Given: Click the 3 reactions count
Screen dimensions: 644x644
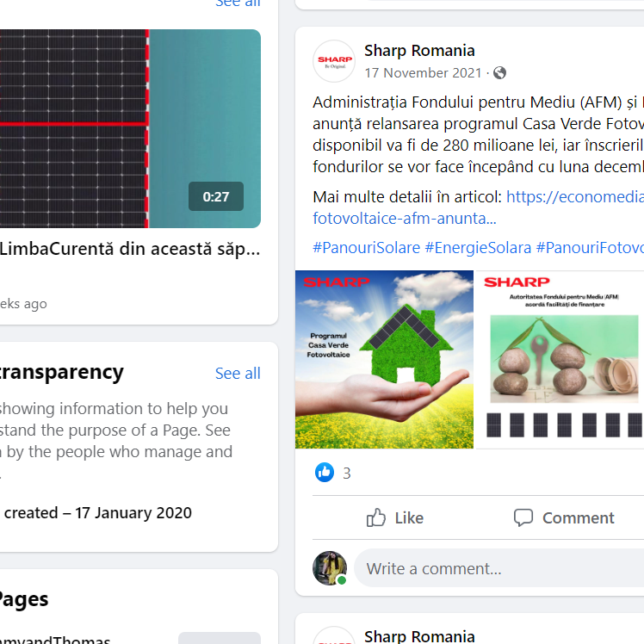Looking at the screenshot, I should (x=347, y=474).
